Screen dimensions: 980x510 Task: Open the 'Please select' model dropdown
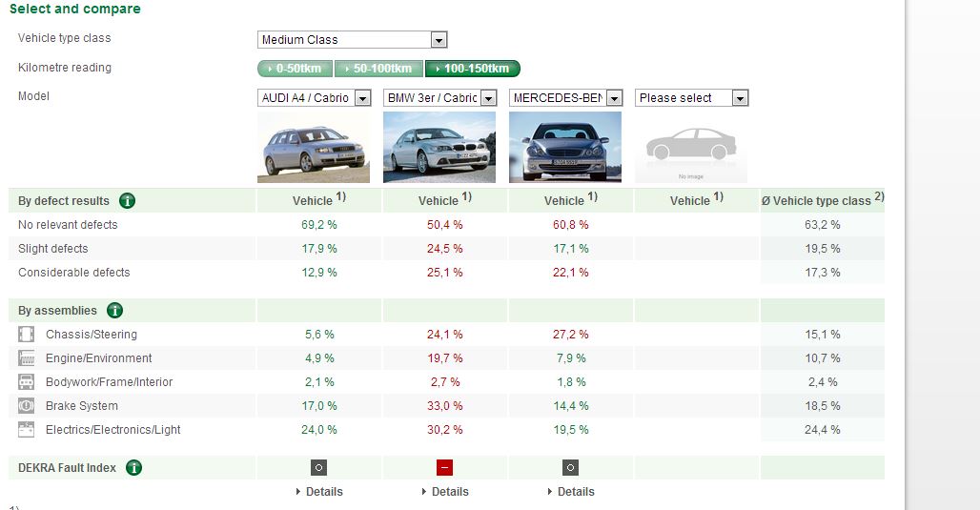[x=692, y=98]
